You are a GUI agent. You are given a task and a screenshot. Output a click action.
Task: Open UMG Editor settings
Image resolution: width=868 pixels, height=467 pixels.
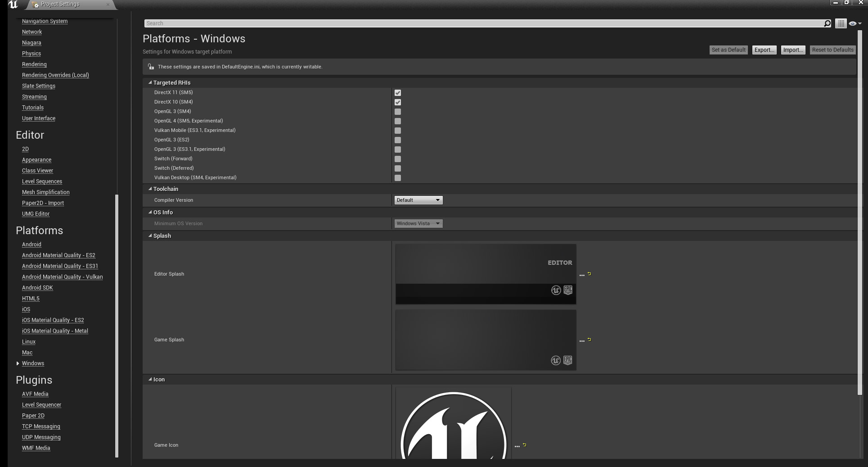[x=36, y=214]
